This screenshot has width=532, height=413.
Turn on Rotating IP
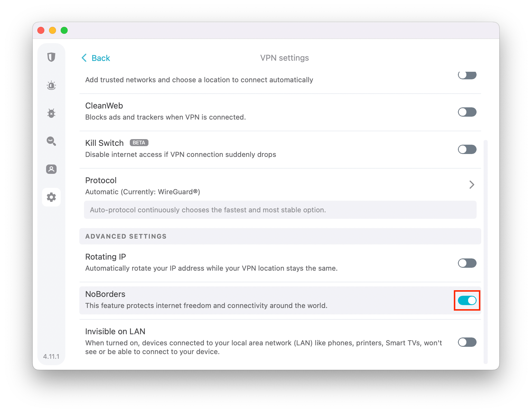click(467, 263)
